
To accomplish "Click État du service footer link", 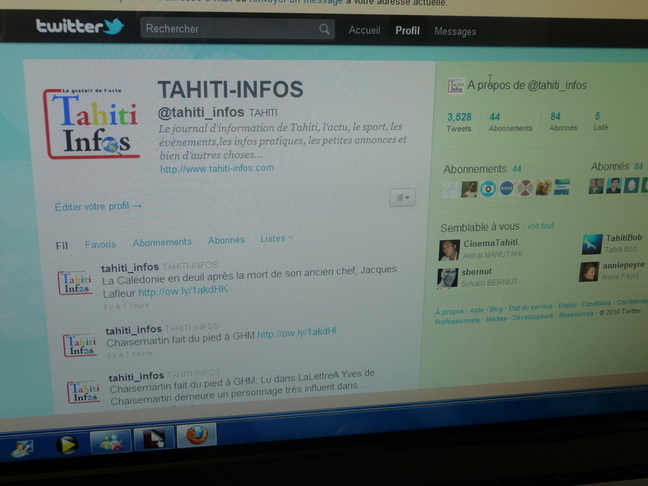I will click(x=530, y=307).
